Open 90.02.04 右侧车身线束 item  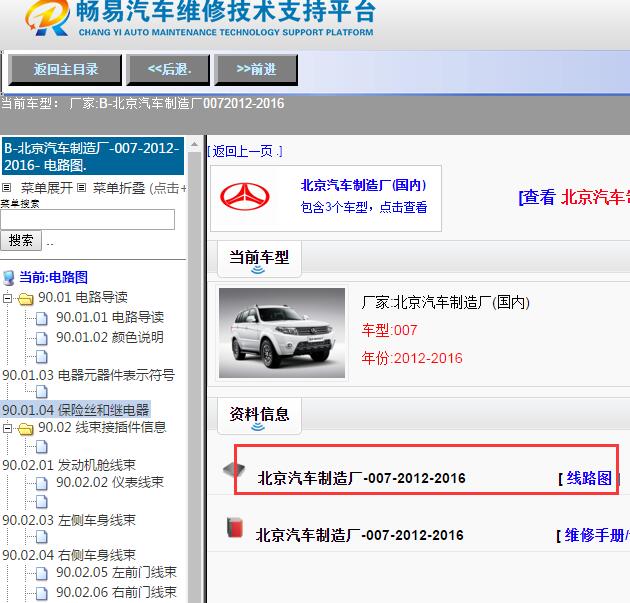tap(69, 555)
